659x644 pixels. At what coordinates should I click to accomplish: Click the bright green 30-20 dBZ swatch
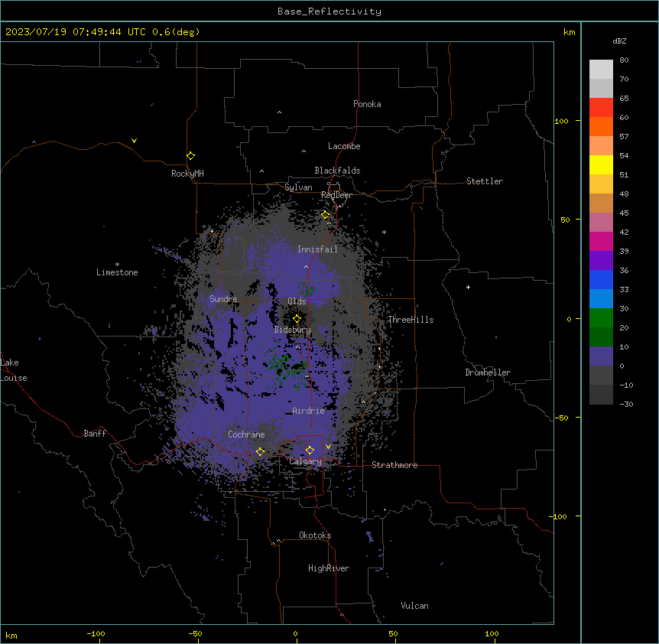click(x=601, y=318)
